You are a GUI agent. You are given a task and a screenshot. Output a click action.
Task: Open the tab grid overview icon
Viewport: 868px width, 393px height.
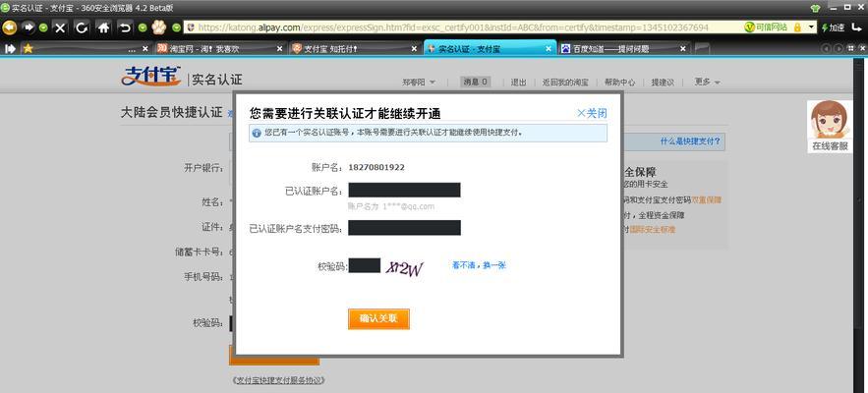852,49
